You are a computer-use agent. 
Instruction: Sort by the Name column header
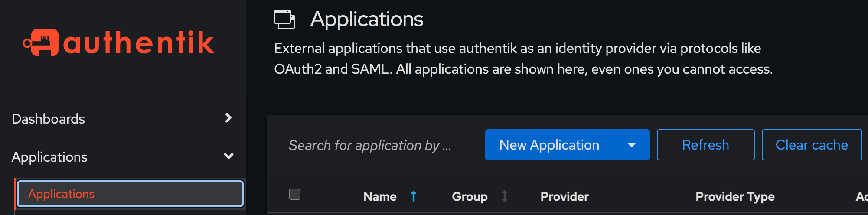[380, 197]
